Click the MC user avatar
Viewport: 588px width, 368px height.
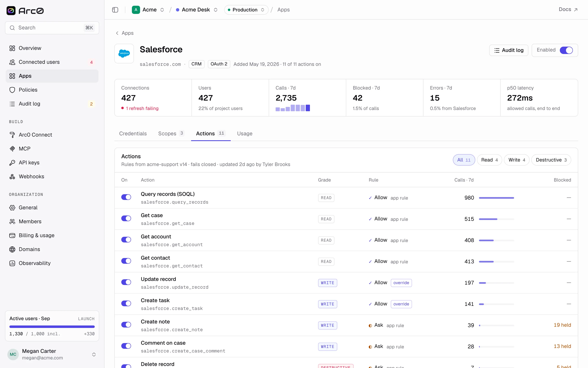[x=13, y=354]
